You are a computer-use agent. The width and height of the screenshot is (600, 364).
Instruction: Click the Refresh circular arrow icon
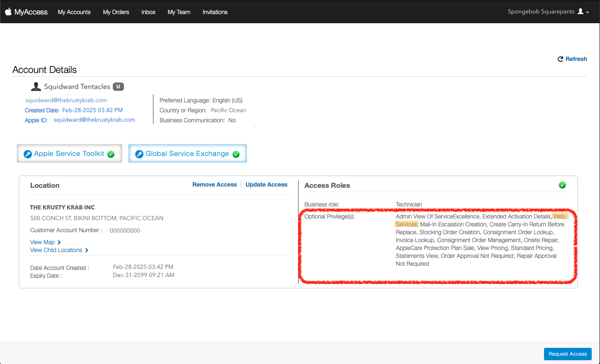pyautogui.click(x=560, y=59)
